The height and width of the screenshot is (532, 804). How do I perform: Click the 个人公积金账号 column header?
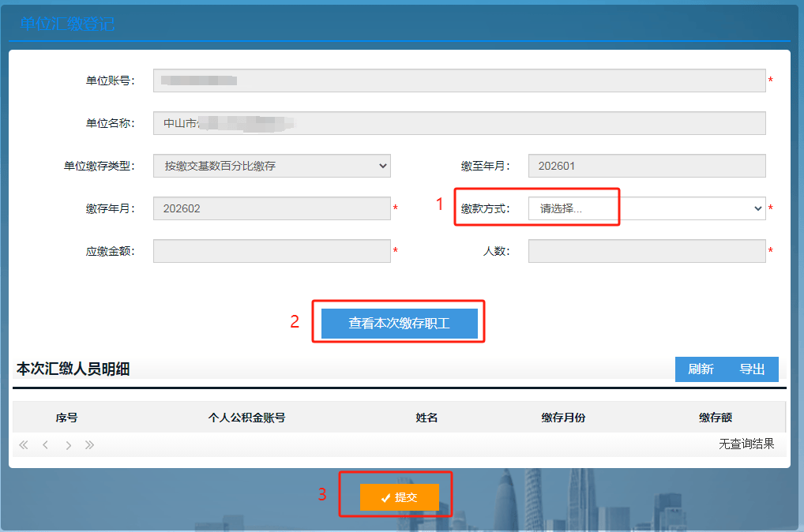click(246, 418)
